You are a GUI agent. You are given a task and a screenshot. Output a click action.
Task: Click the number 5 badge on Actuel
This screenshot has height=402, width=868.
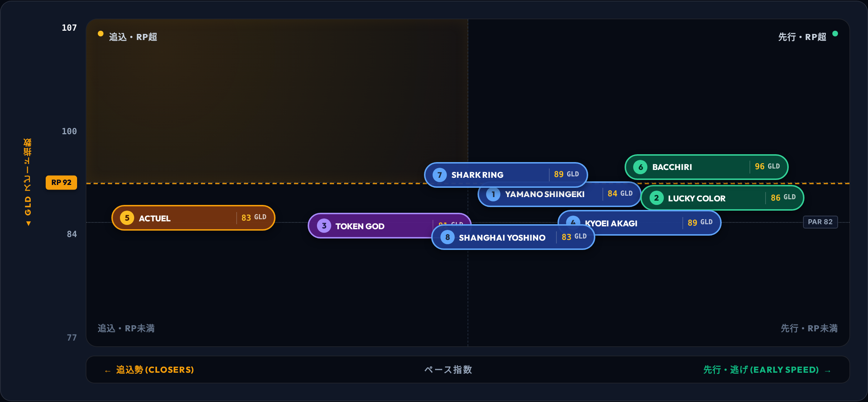pyautogui.click(x=127, y=218)
